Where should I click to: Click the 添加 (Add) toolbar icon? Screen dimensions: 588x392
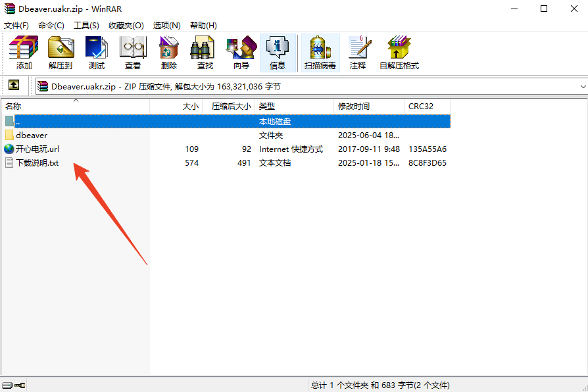[x=24, y=53]
